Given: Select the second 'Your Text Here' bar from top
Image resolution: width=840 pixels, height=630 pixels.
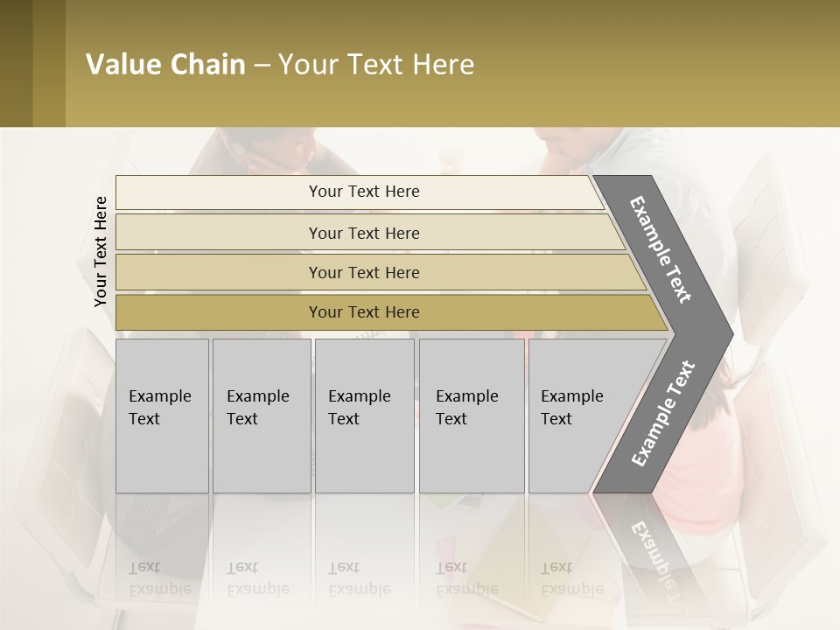Looking at the screenshot, I should tap(364, 233).
